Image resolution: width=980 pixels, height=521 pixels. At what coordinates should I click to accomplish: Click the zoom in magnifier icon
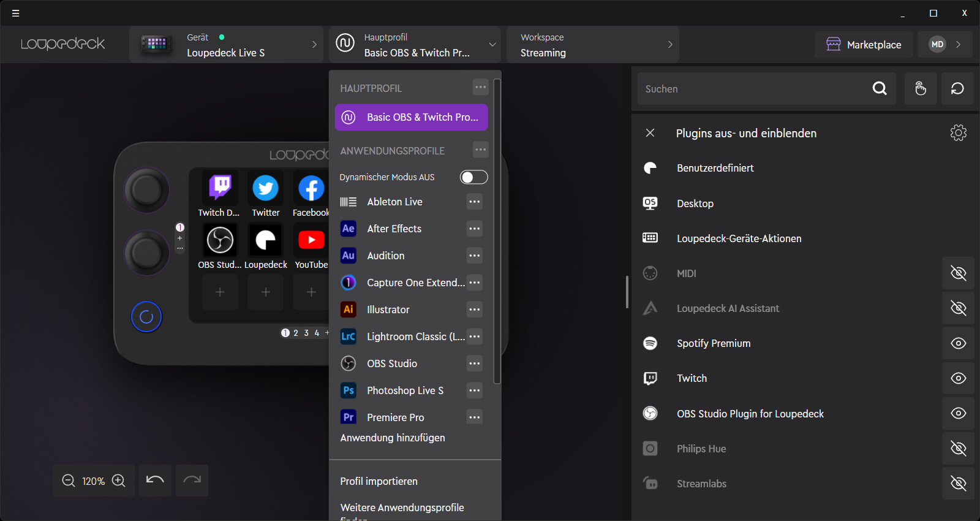(x=119, y=481)
